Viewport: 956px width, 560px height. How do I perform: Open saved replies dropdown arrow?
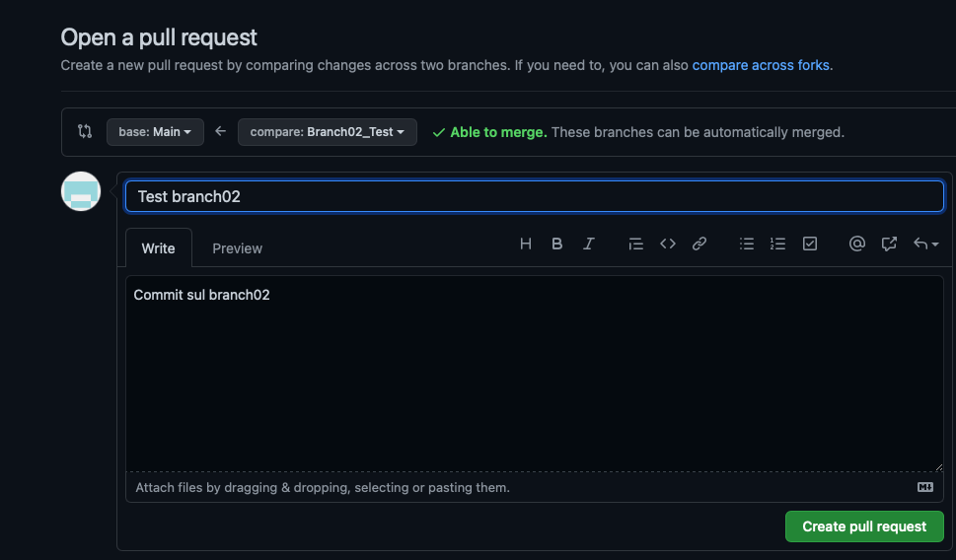click(x=925, y=244)
